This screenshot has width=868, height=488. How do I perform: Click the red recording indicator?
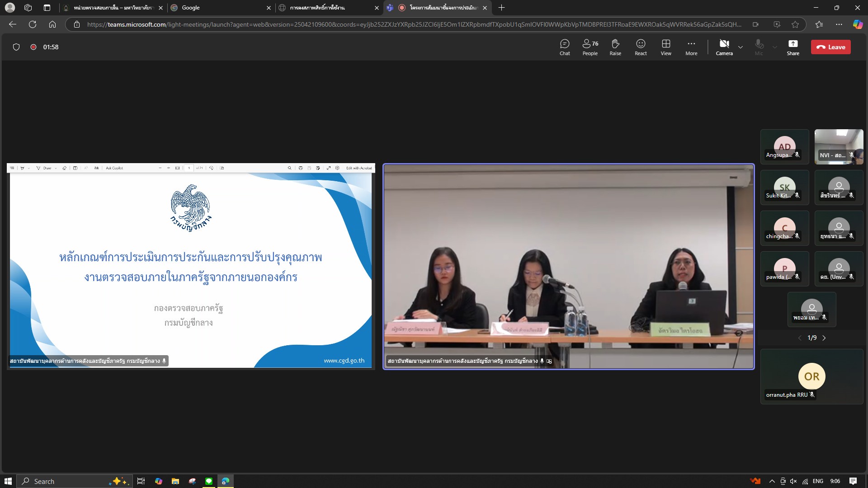click(x=33, y=47)
